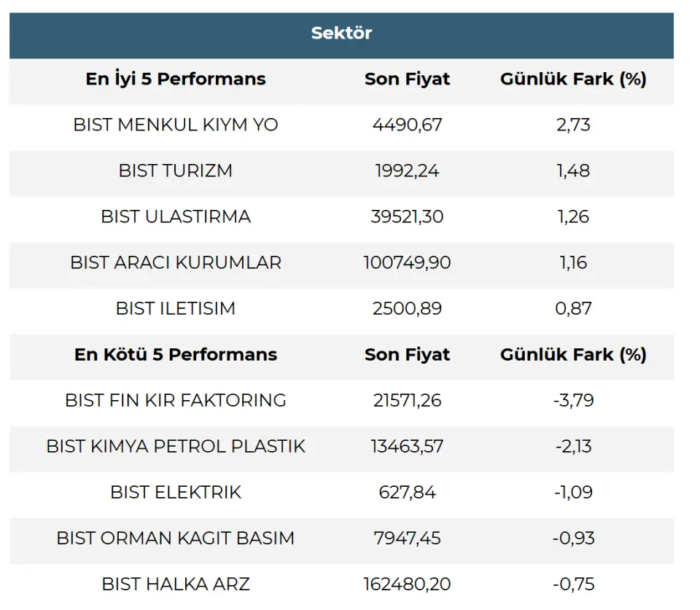Click the BIST MENKUL KIYM YO row
The width and height of the screenshot is (700, 610).
click(x=341, y=125)
